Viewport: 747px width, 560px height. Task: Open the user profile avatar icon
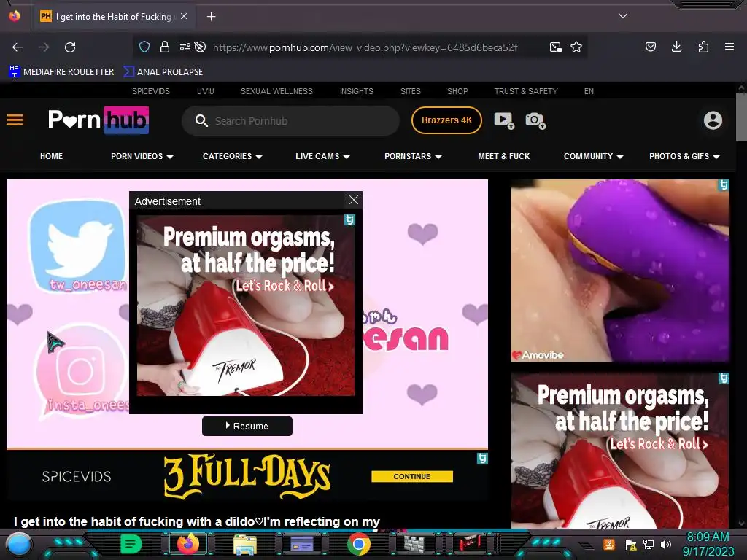pyautogui.click(x=713, y=120)
